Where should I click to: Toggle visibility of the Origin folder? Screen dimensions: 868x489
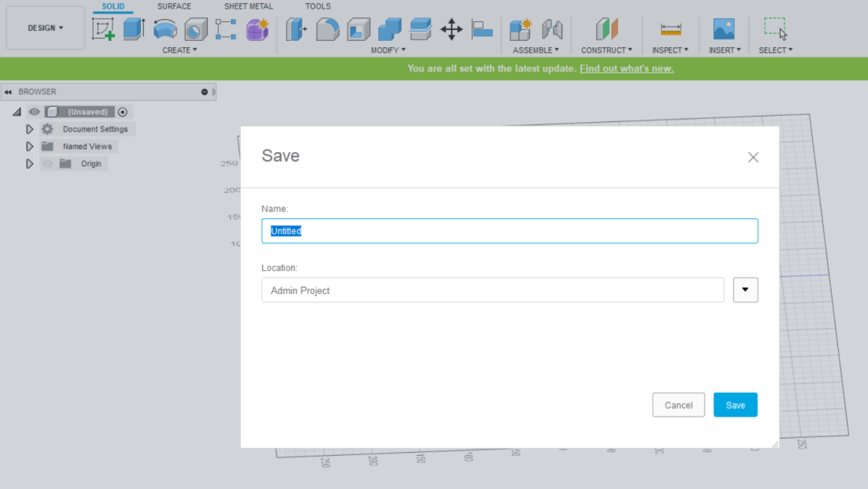coord(47,164)
